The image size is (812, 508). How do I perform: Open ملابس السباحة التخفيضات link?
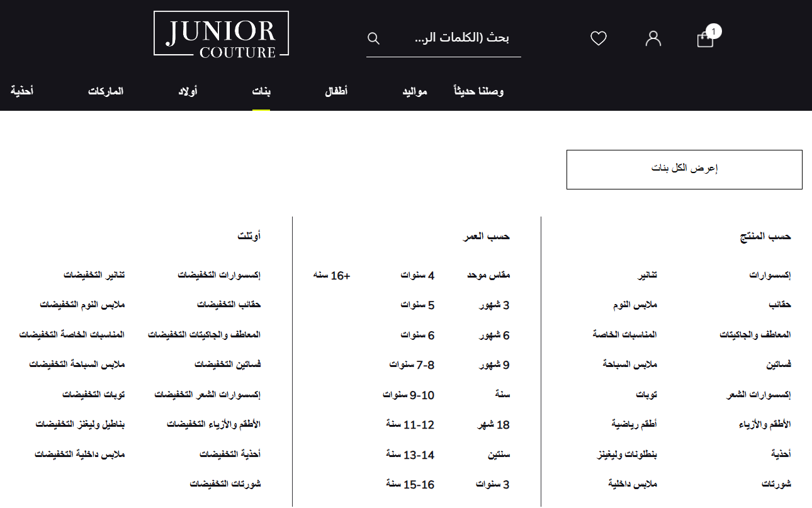click(x=77, y=364)
